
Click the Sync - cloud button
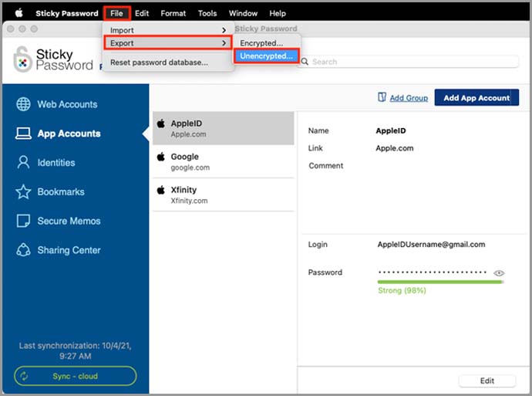(76, 376)
